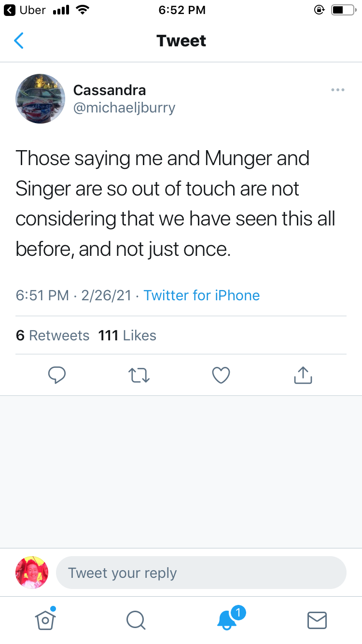Open the Messages envelope icon
Viewport: 362px width, 644px height.
coord(317,620)
